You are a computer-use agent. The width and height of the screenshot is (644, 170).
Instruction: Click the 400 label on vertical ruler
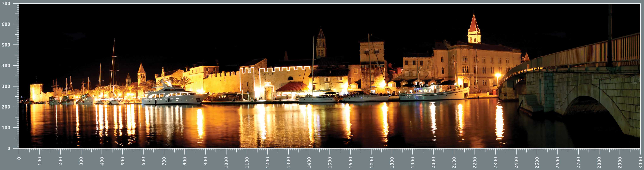click(6, 66)
